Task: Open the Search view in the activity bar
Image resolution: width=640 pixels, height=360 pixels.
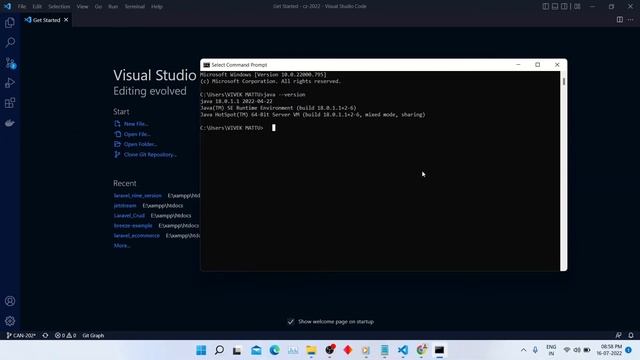Action: (x=10, y=42)
